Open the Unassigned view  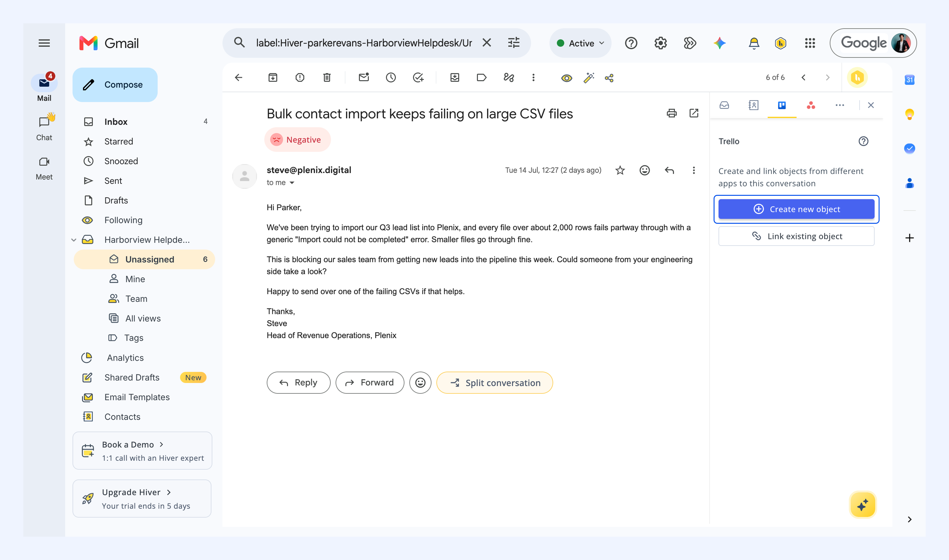pyautogui.click(x=144, y=260)
